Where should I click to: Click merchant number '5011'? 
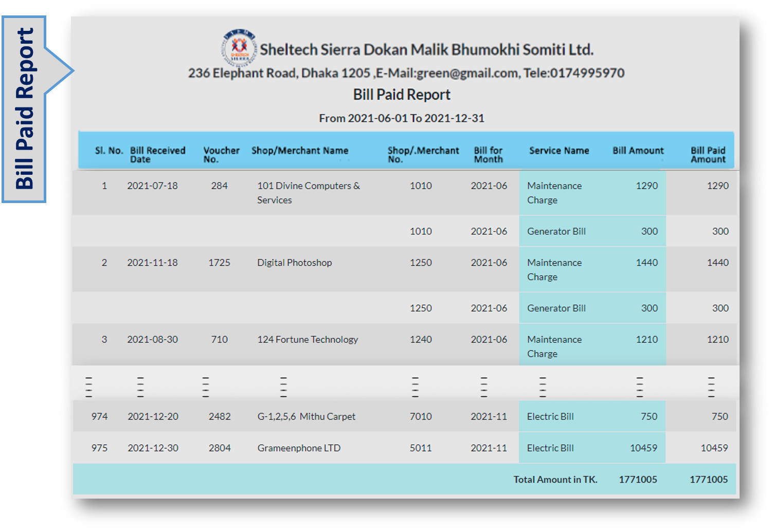click(421, 448)
